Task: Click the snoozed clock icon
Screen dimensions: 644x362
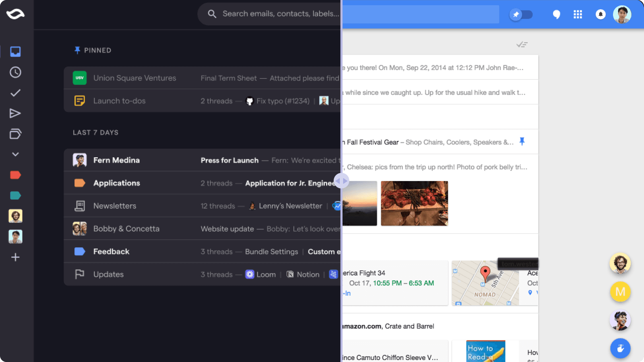Action: click(15, 72)
